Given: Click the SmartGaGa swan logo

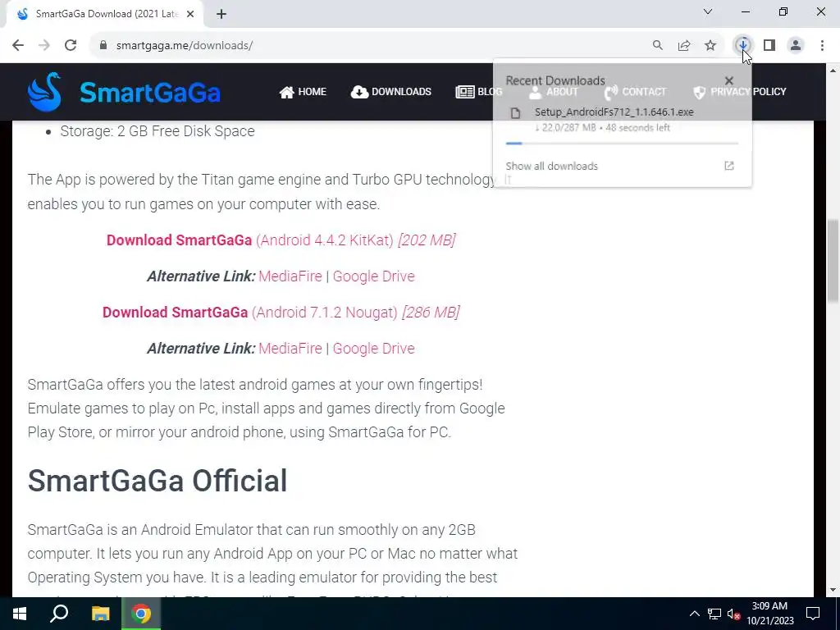Looking at the screenshot, I should [x=44, y=92].
